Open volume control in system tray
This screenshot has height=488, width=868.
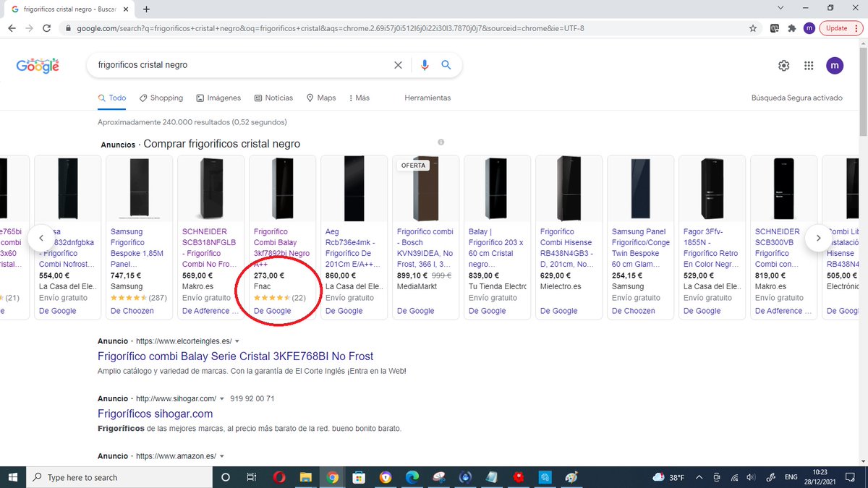click(752, 477)
